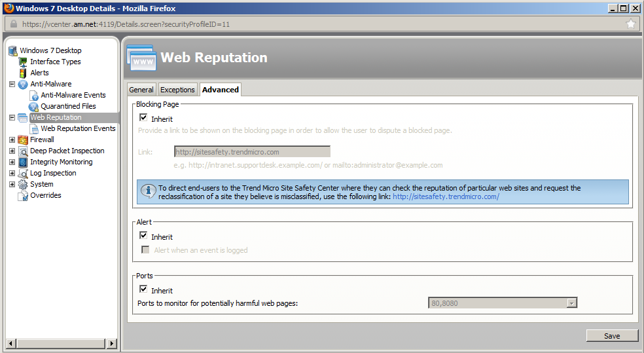Click the large Web Reputation header icon
Image resolution: width=644 pixels, height=353 pixels.
(141, 58)
